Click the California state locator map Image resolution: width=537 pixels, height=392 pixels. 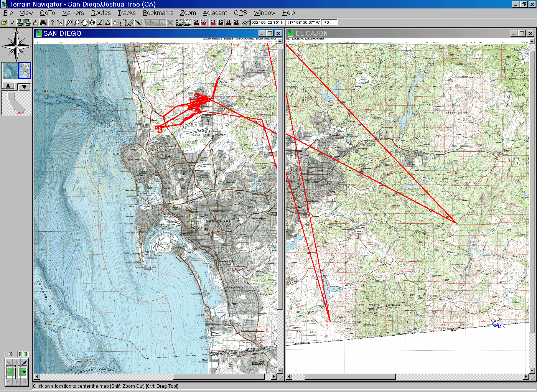(16, 103)
